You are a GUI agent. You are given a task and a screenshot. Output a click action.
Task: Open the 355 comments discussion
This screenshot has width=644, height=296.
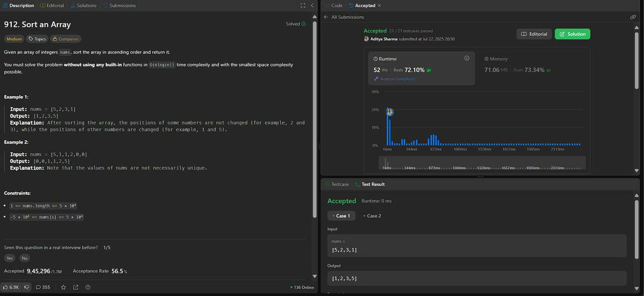[x=43, y=287]
